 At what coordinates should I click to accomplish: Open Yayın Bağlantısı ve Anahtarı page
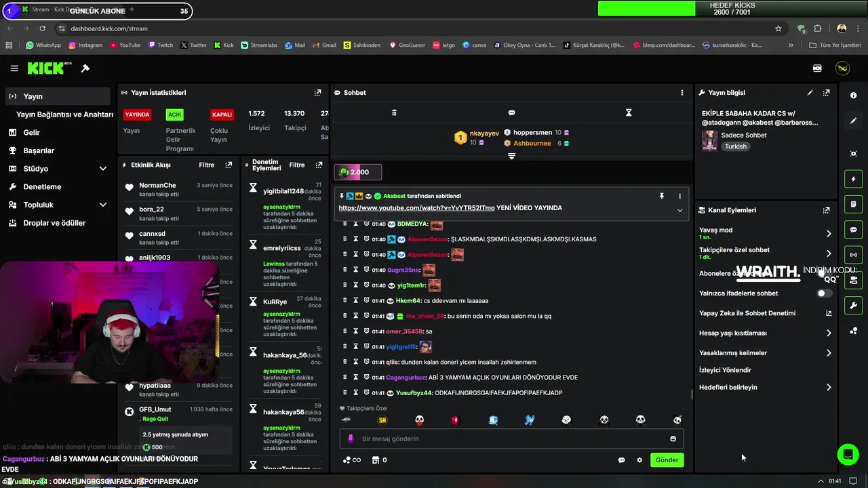tap(64, 115)
